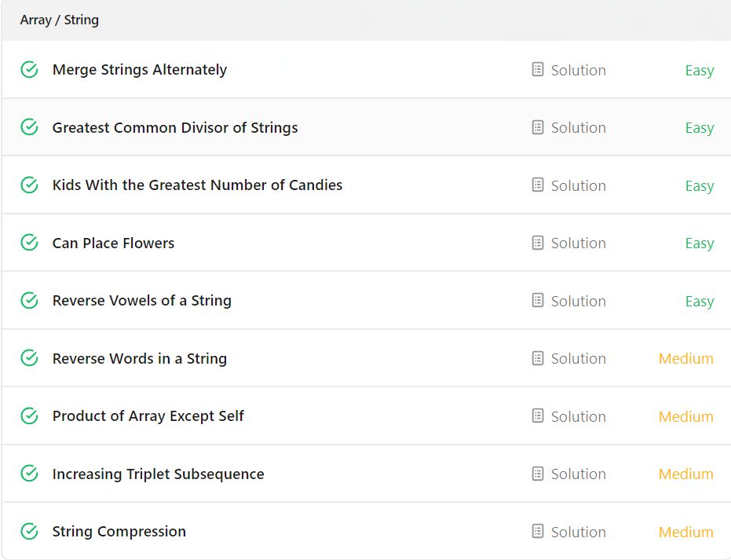Click the solution document icon for Merge Strings Alternately
Screen dimensions: 731x560
tap(538, 69)
